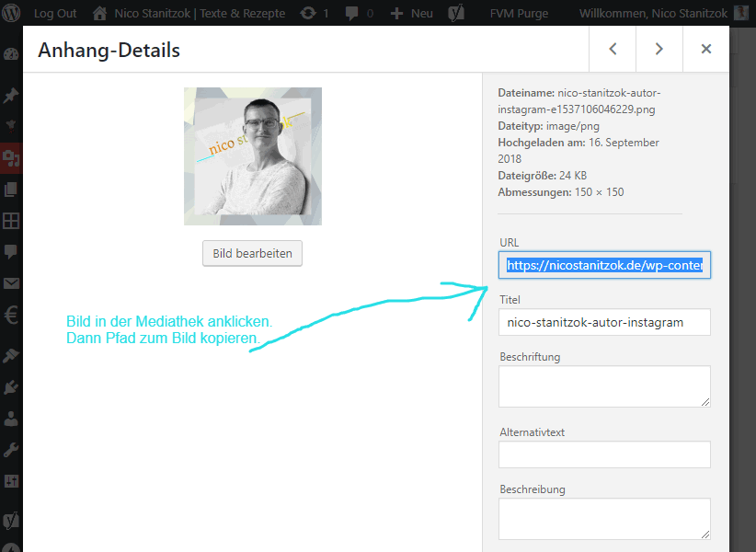Click the attachment image preview thumbnail
The width and height of the screenshot is (756, 552).
[x=253, y=156]
